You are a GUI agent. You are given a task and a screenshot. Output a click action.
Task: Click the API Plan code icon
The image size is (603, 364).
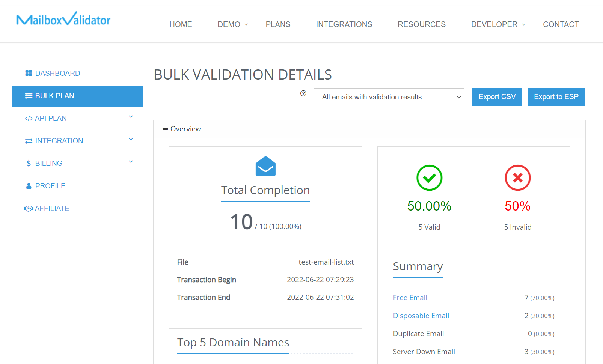29,119
